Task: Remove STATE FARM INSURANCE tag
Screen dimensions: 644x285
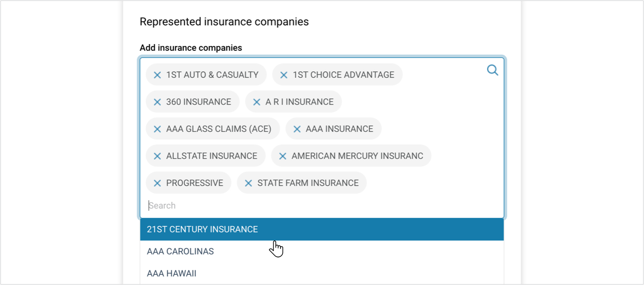Action: coord(248,183)
